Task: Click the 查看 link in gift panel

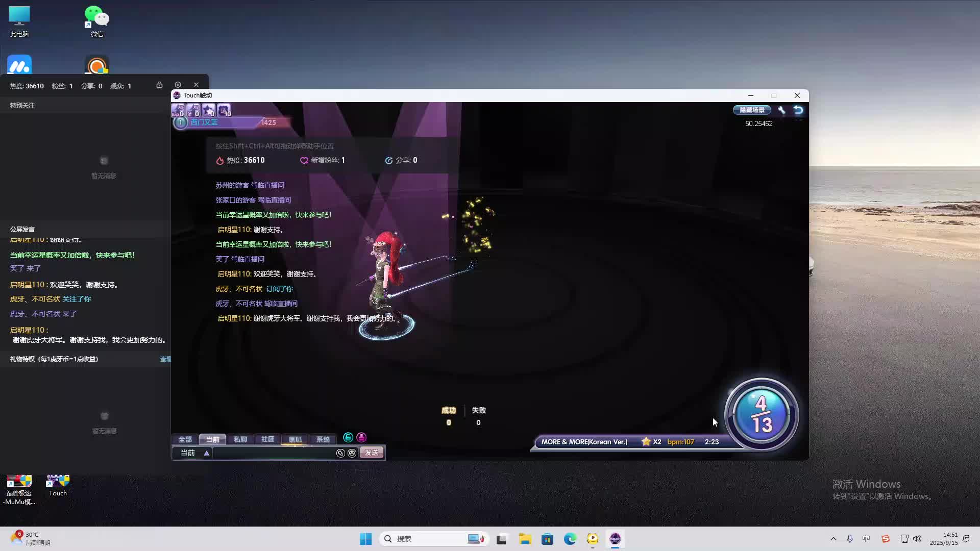Action: 165,359
